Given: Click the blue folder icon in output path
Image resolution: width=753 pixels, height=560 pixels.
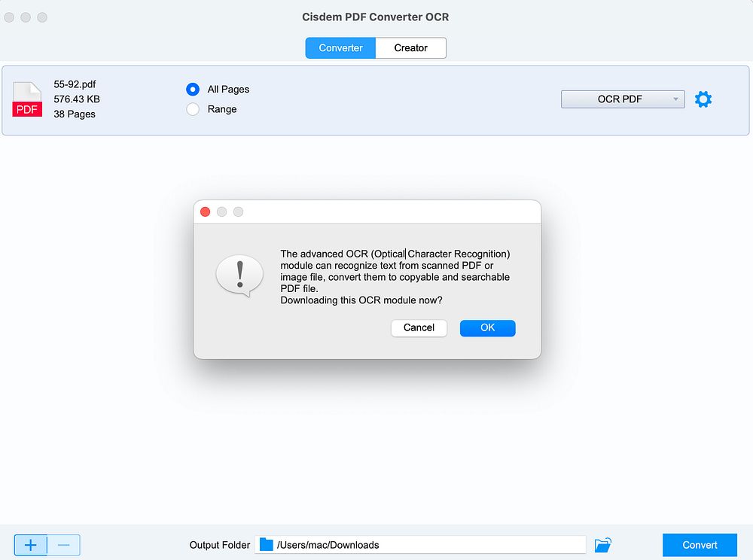Looking at the screenshot, I should pos(266,545).
